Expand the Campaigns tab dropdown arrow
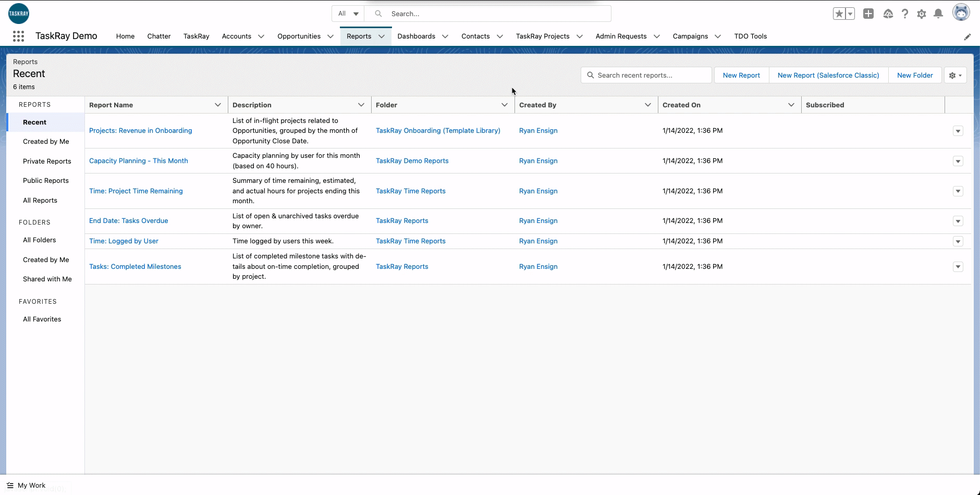The height and width of the screenshot is (495, 980). click(x=718, y=36)
